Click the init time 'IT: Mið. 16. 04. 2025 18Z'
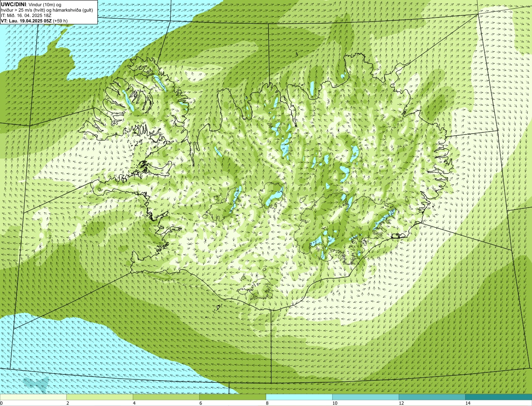Image resolution: width=532 pixels, height=406 pixels. 26,15
